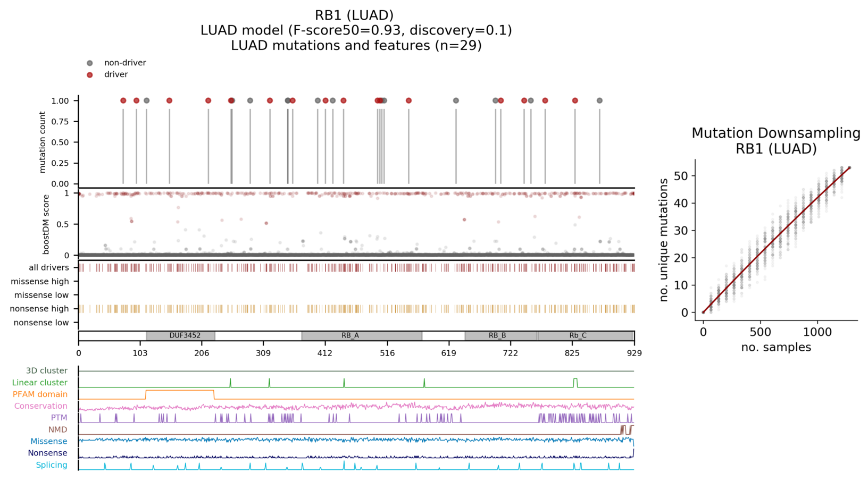868x481 pixels.
Task: Click the 3D cluster track label
Action: pos(47,371)
